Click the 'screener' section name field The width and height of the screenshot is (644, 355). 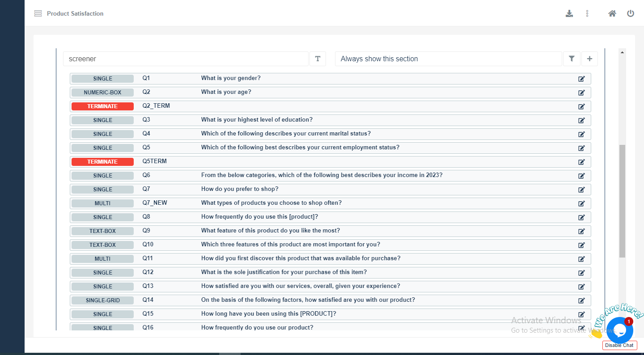click(186, 59)
